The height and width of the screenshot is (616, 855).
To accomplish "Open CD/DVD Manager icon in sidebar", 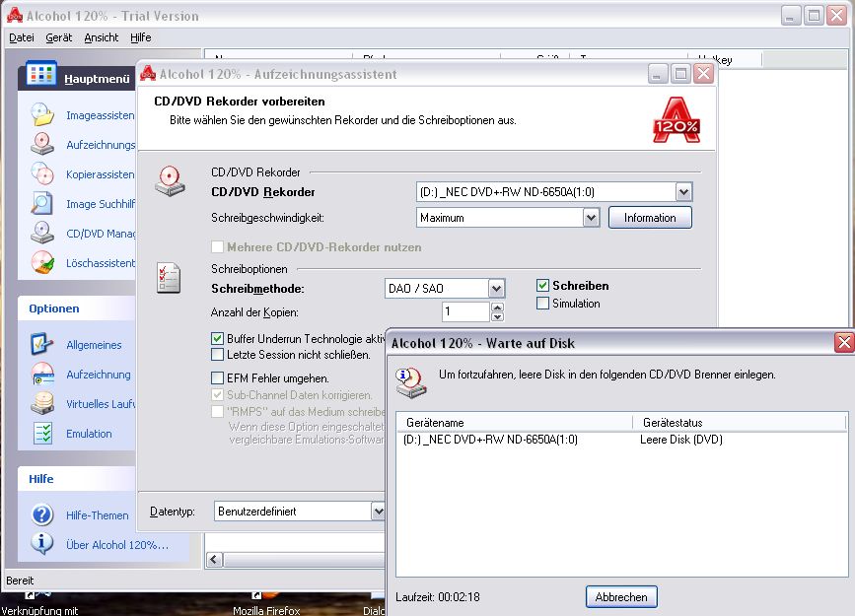I will pos(42,233).
